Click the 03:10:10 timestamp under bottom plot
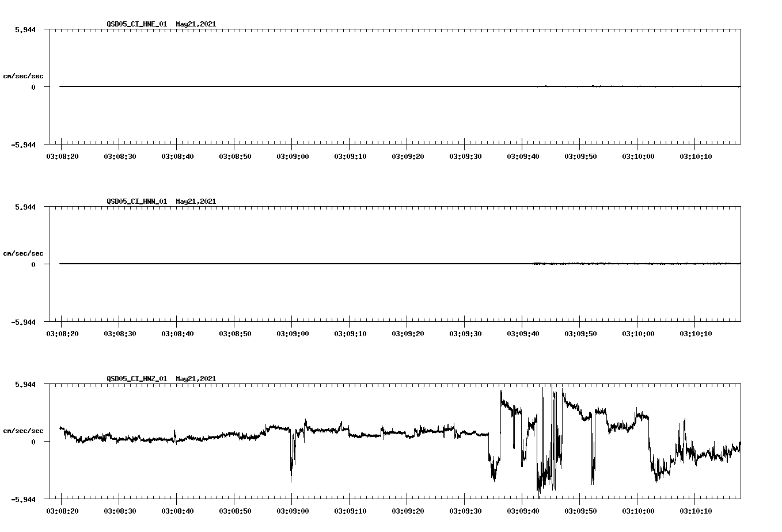This screenshot has width=782, height=532. click(695, 510)
